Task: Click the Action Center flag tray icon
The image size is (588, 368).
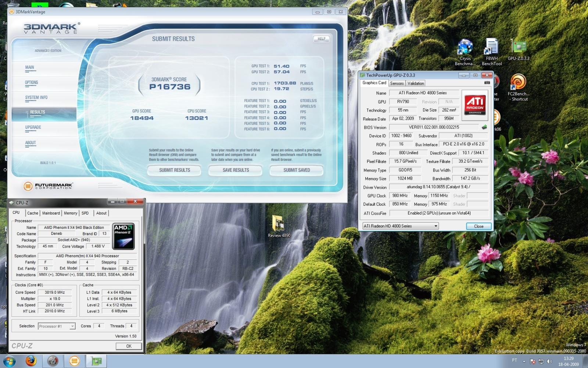Action: click(533, 361)
